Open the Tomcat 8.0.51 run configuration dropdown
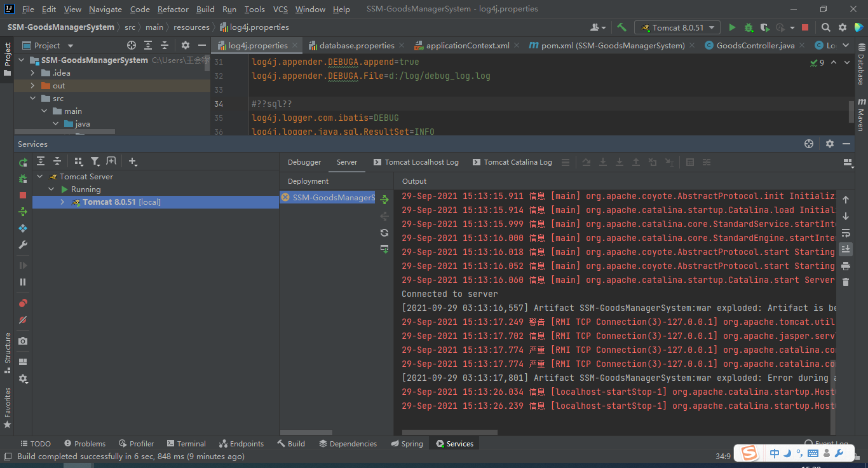This screenshot has width=868, height=468. (x=678, y=27)
